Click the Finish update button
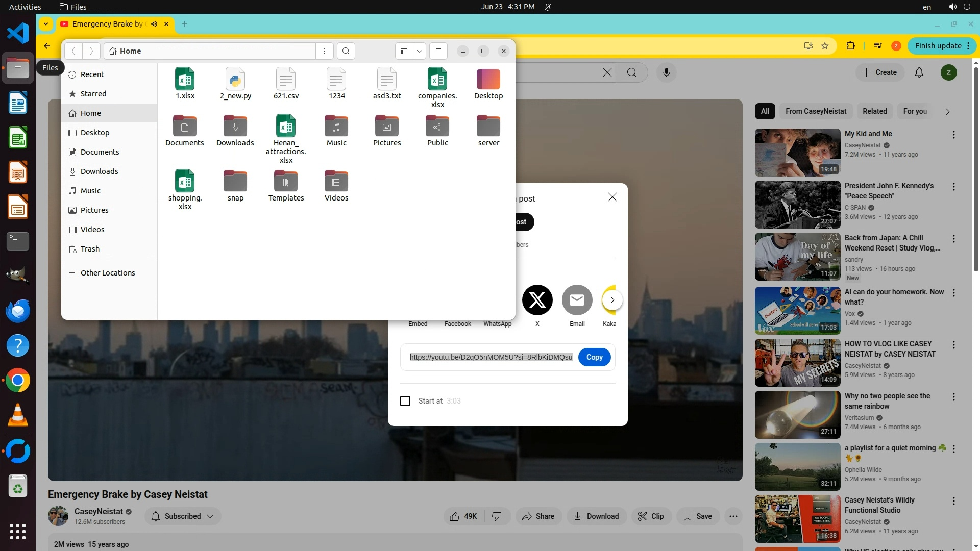This screenshot has height=551, width=980. pyautogui.click(x=938, y=46)
